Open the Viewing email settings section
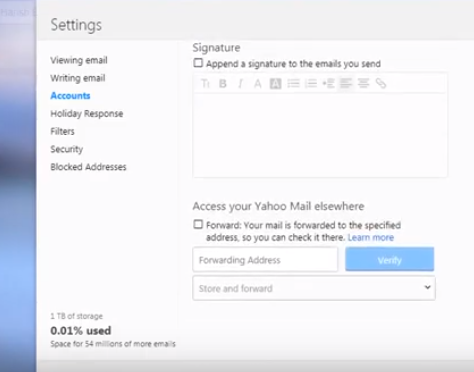This screenshot has width=474, height=372. (79, 60)
